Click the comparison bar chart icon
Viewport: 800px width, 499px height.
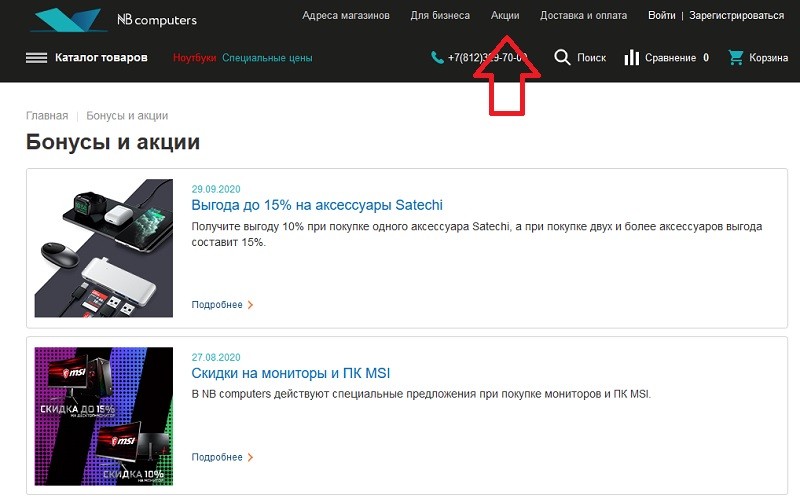(x=631, y=58)
